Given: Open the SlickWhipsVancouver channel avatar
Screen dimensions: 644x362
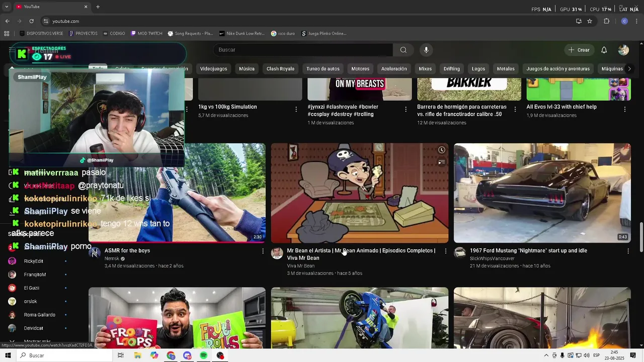Looking at the screenshot, I should 460,253.
